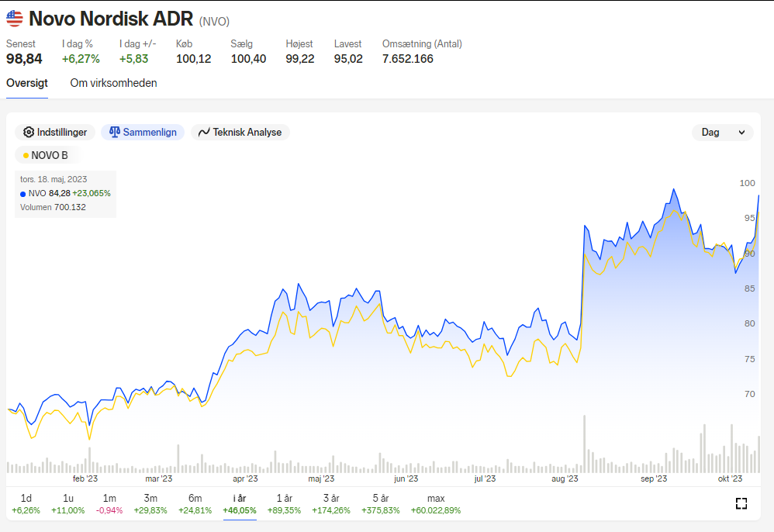774x532 pixels.
Task: Click the feb '23 axis label
Action: tap(85, 478)
